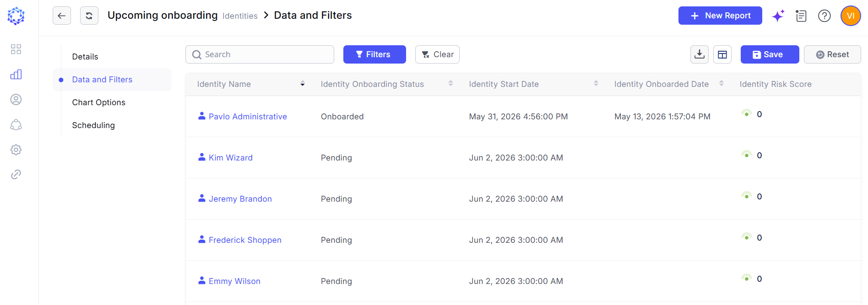Click start date in Jeremy Brandon row
Screen dimensions: 868x305
coord(516,199)
